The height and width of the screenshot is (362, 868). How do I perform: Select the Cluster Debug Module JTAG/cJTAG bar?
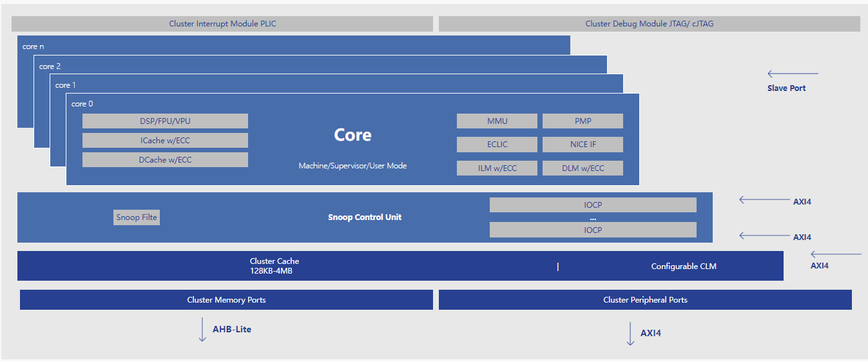point(649,24)
